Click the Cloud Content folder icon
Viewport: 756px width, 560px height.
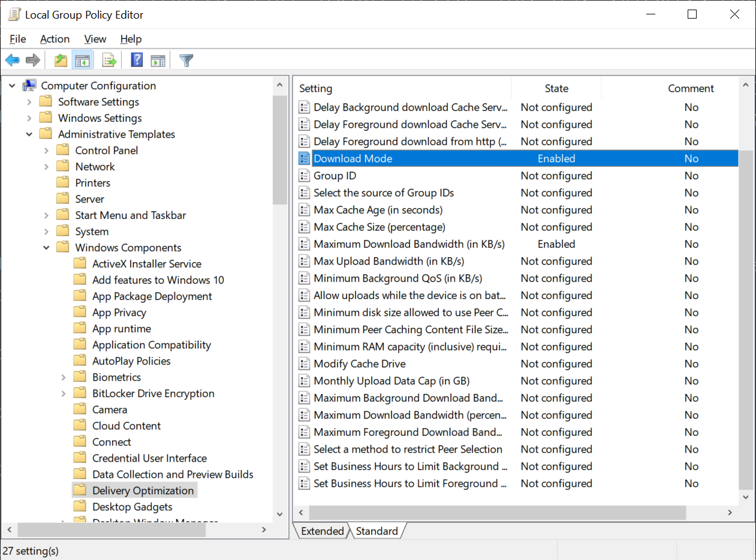coord(80,426)
